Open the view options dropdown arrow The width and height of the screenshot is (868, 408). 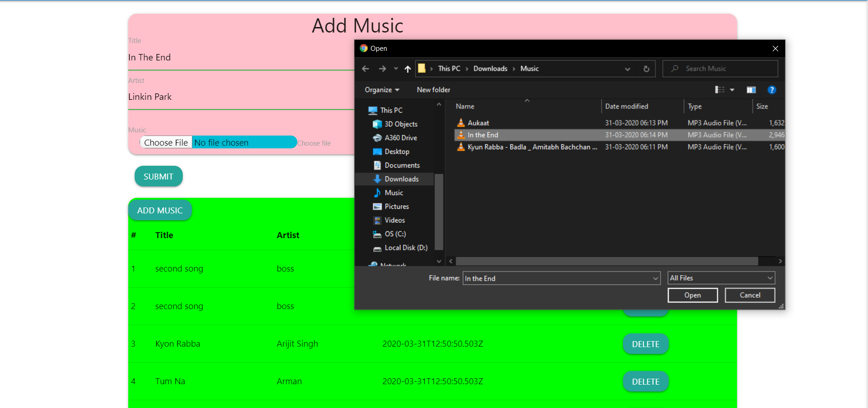coord(732,90)
